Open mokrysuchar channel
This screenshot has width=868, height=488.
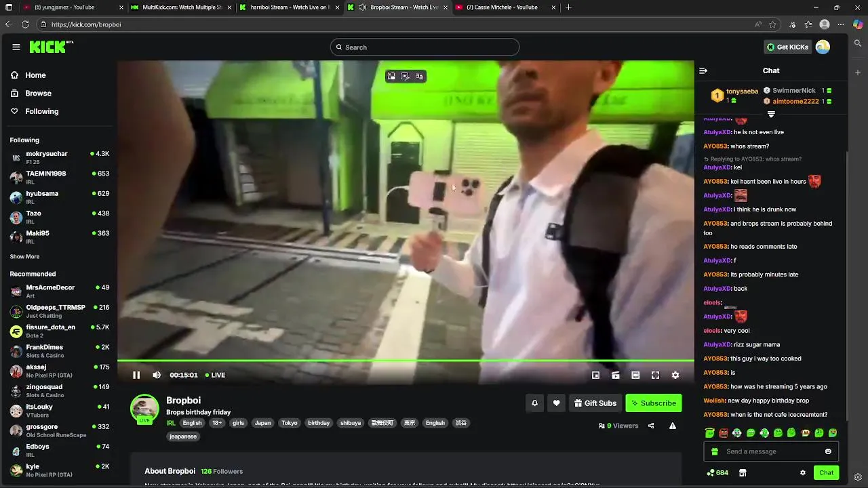60,157
